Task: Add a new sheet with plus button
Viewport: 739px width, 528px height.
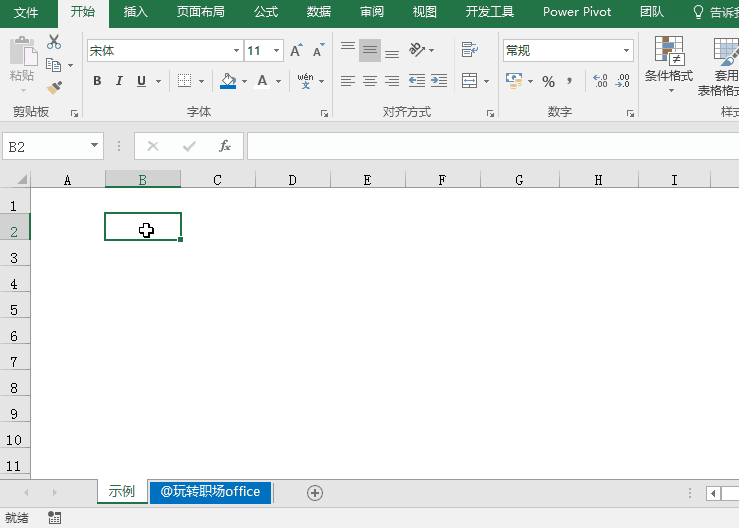Action: point(315,492)
